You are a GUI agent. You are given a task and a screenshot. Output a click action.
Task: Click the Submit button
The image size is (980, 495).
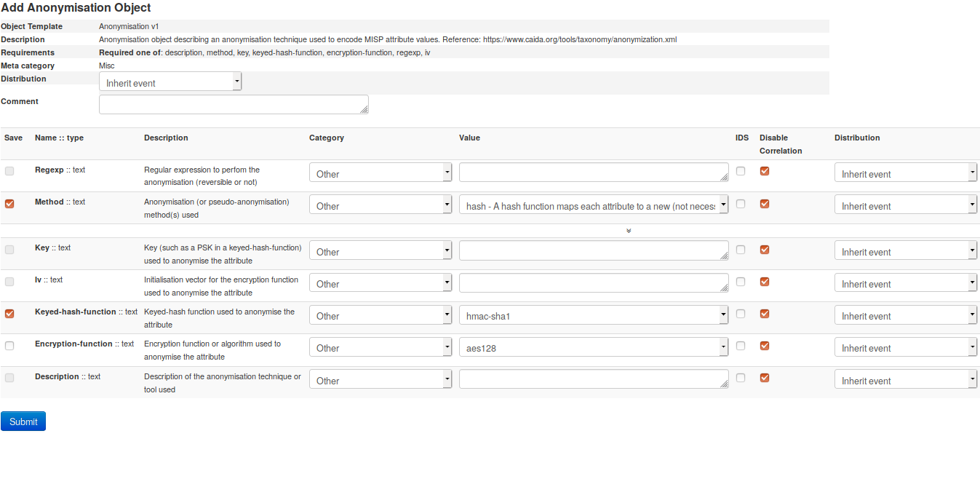tap(23, 421)
